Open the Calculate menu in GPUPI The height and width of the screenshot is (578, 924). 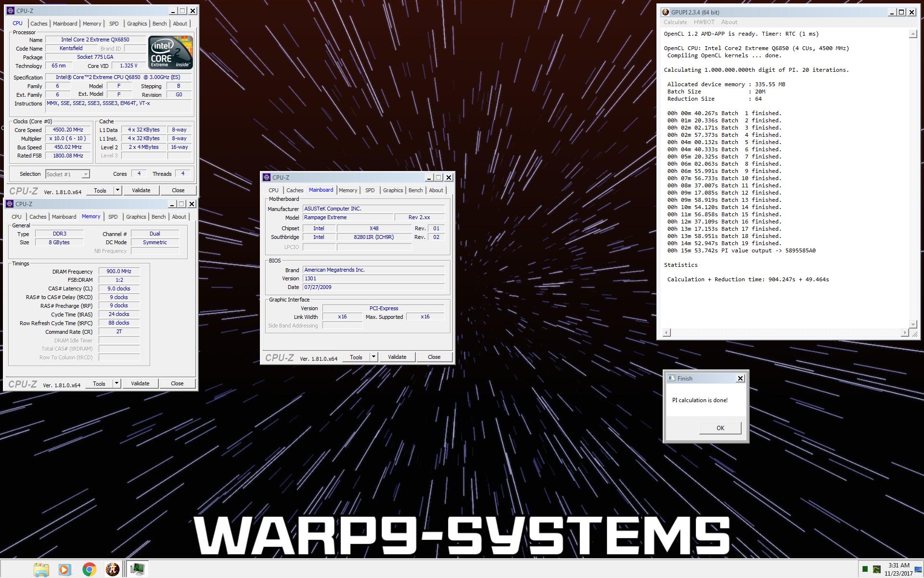[675, 22]
